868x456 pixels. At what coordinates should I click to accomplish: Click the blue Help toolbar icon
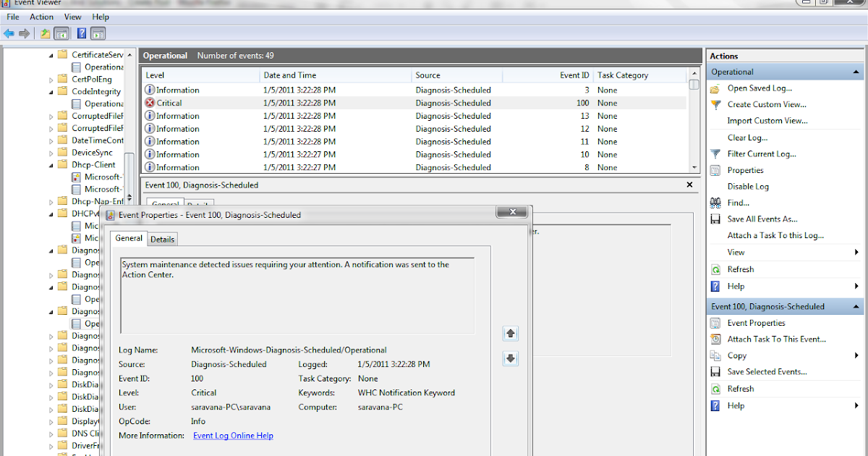coord(81,33)
